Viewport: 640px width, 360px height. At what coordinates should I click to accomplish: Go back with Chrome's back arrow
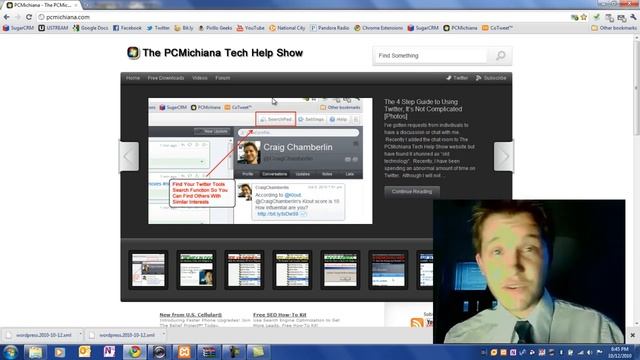point(7,17)
